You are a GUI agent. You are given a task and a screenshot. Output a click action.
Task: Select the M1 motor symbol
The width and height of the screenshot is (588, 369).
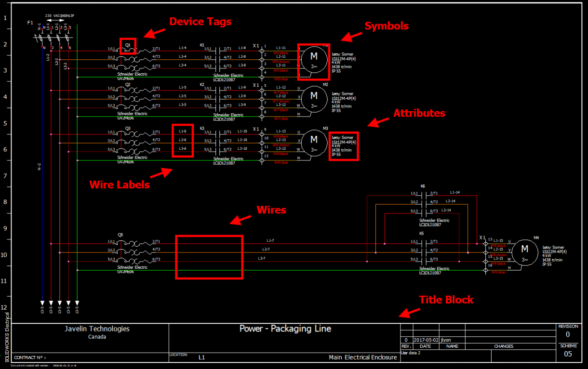point(314,58)
